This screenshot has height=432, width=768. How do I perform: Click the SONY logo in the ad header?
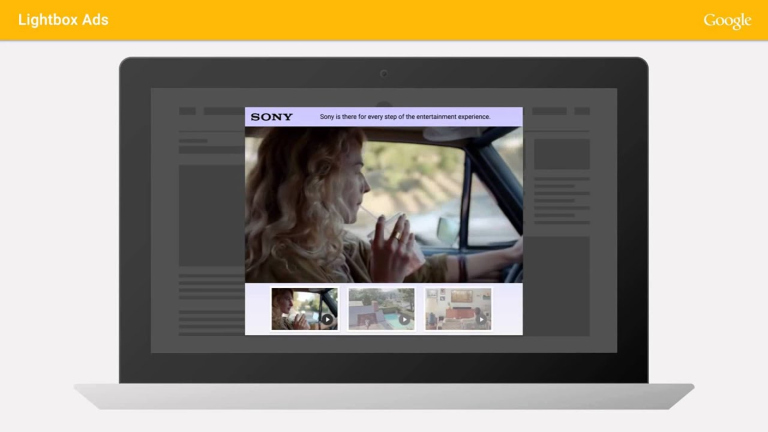coord(272,117)
